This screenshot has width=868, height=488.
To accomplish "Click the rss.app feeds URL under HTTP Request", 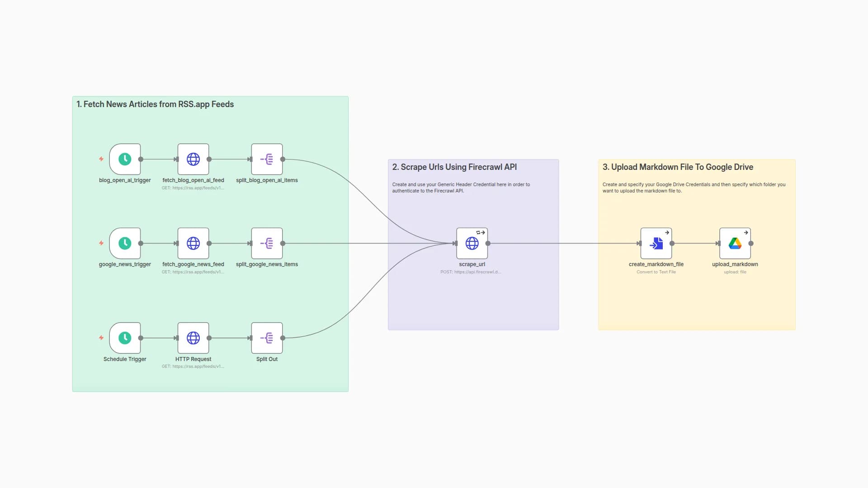I will [193, 366].
